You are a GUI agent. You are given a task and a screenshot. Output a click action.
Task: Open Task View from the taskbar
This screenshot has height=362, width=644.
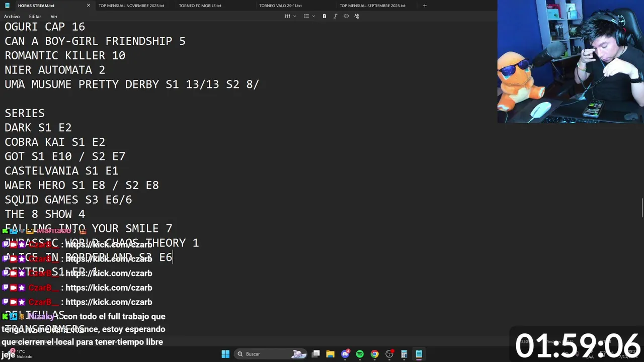pyautogui.click(x=315, y=354)
